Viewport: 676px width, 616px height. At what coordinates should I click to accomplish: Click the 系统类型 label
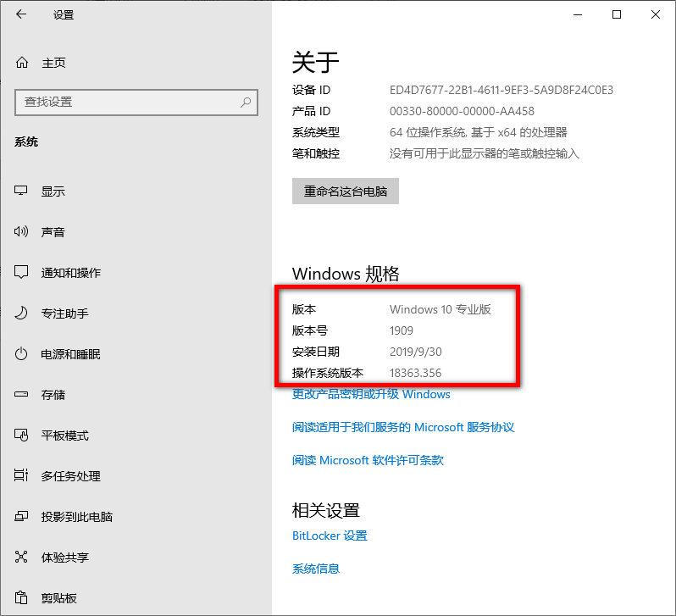point(316,132)
